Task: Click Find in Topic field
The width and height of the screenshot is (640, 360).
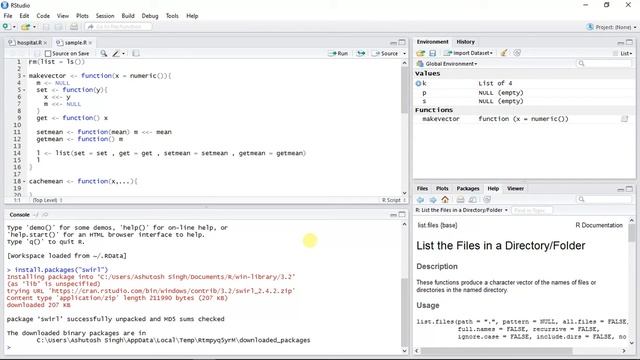Action: point(532,210)
